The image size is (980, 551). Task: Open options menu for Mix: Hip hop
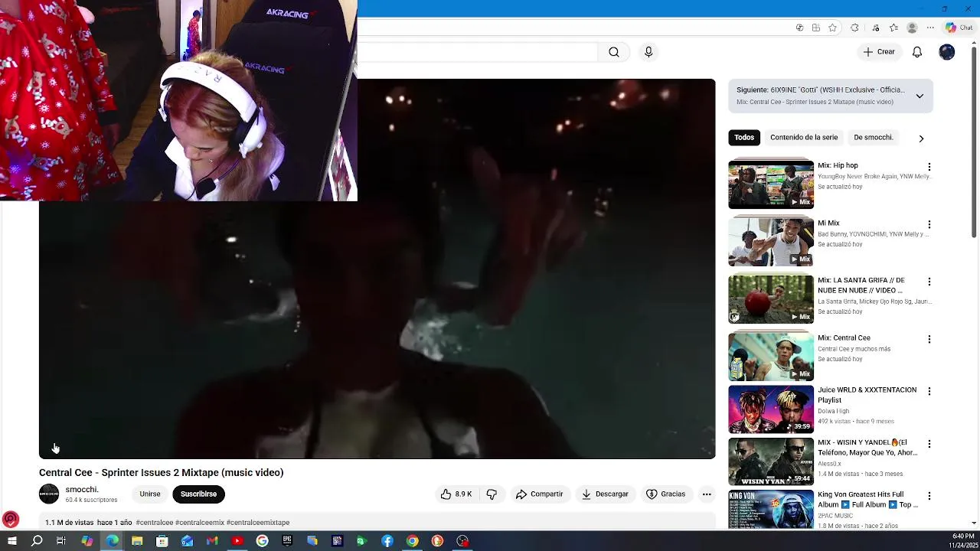(x=929, y=167)
